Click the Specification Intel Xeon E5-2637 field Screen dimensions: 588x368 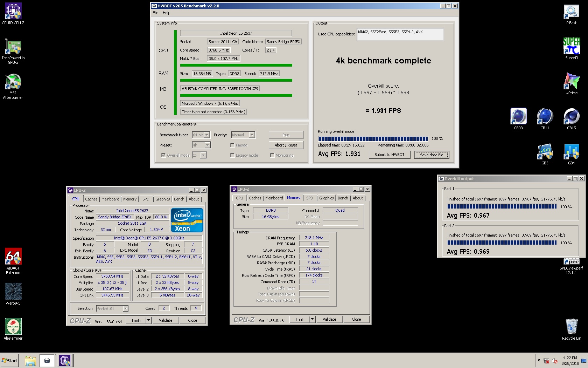click(149, 238)
